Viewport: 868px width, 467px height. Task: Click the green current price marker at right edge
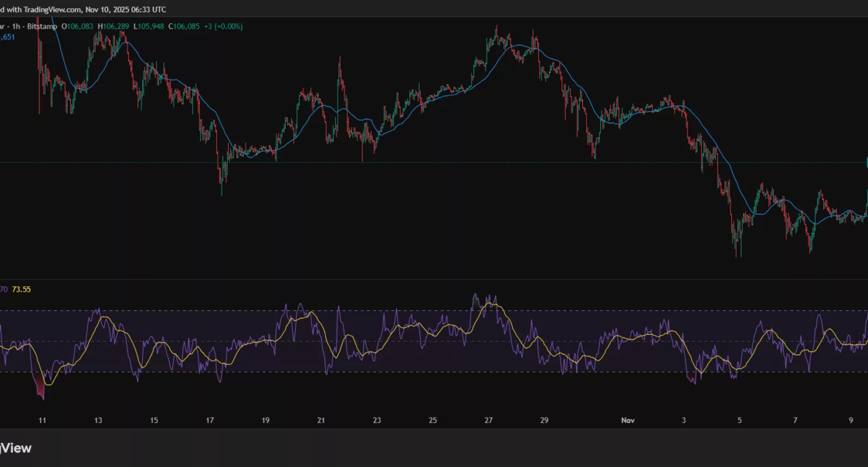(x=866, y=162)
